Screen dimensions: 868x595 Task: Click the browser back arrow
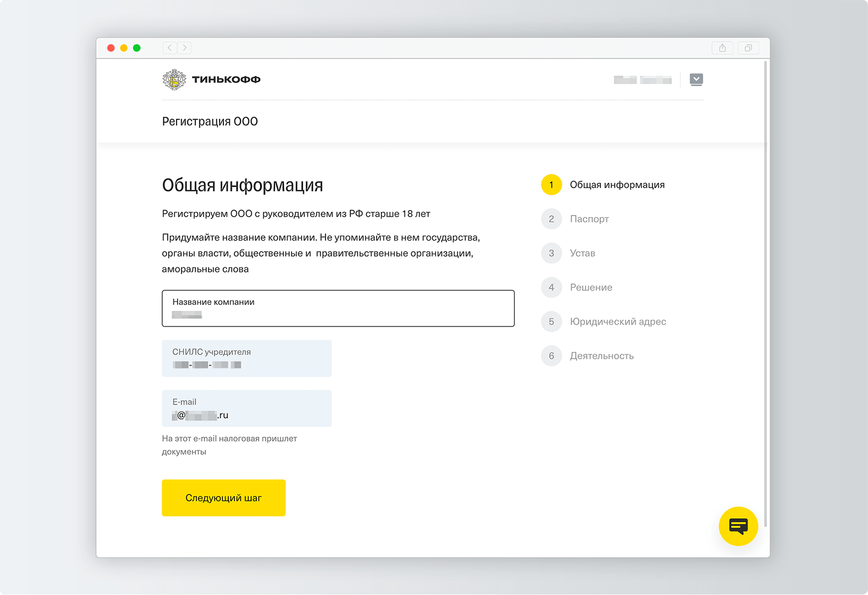click(170, 48)
